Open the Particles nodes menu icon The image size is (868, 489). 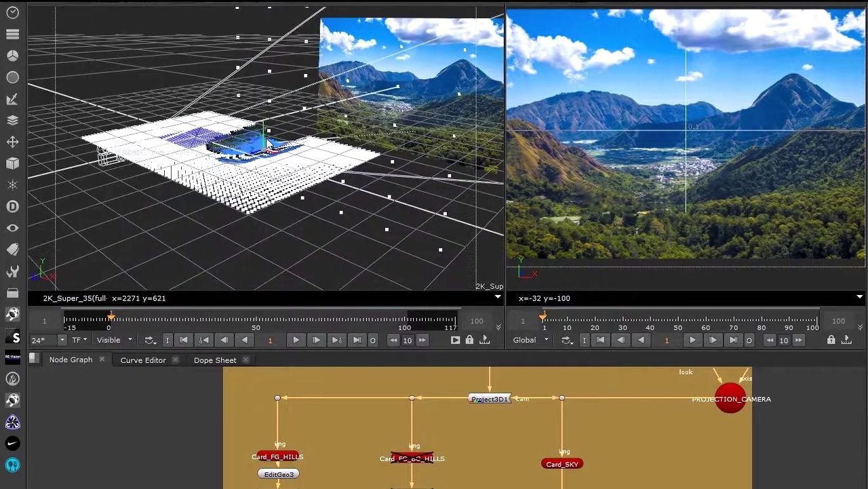tap(12, 185)
